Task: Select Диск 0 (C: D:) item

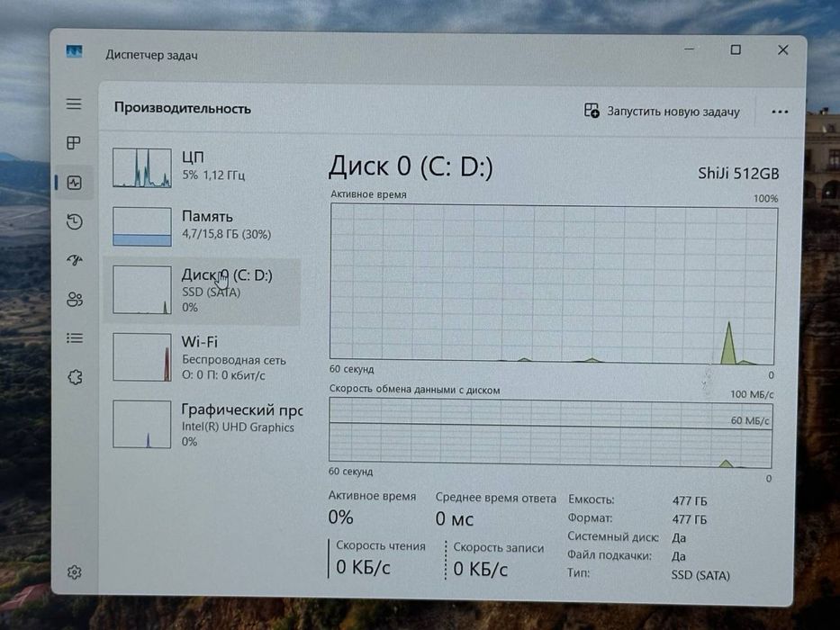Action: click(202, 291)
